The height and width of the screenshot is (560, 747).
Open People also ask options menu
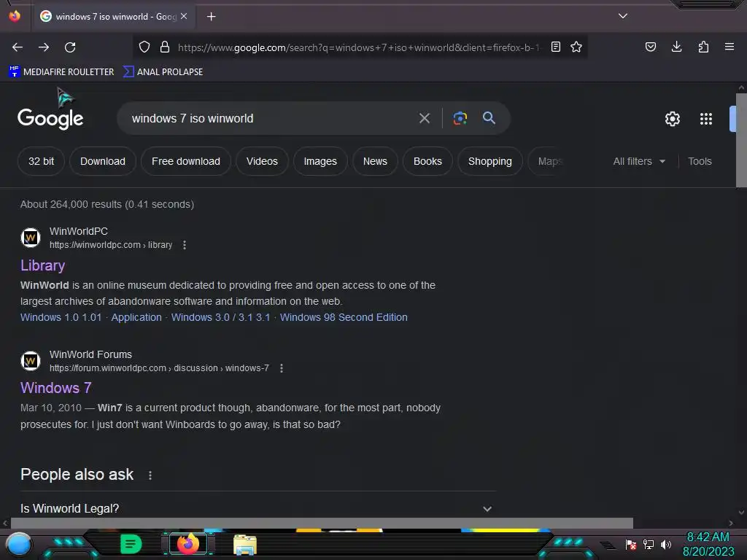coord(150,475)
